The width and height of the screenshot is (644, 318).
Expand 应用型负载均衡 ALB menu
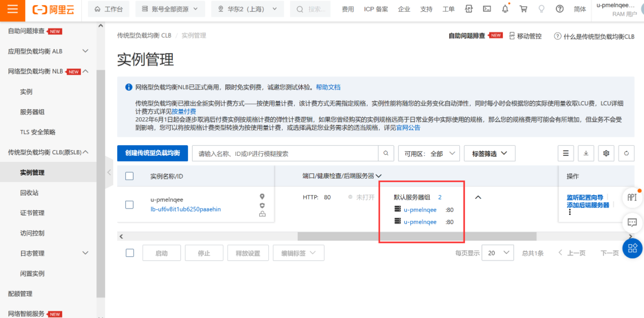pos(86,51)
